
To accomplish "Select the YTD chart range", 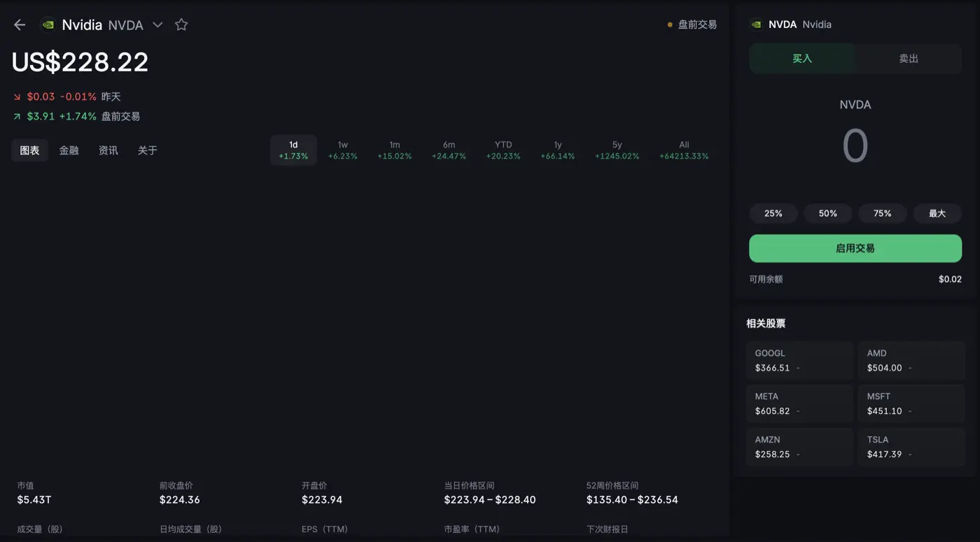I will (x=503, y=150).
